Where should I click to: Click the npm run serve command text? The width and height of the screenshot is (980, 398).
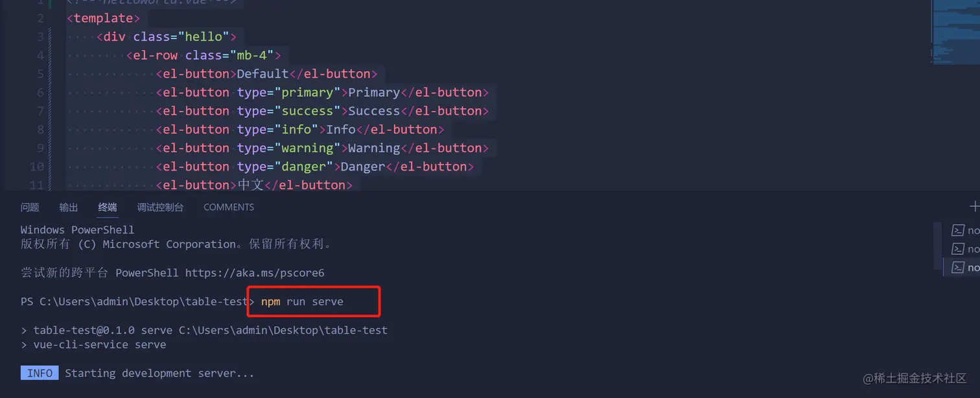click(302, 302)
